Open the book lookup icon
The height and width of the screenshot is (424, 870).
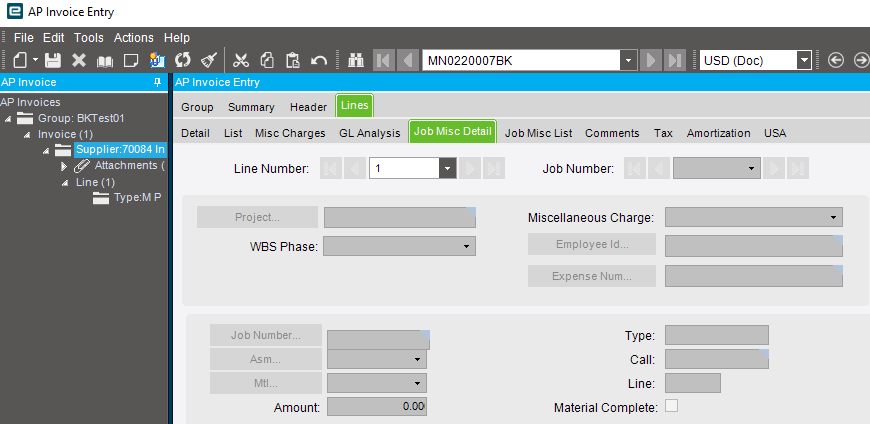[x=105, y=60]
